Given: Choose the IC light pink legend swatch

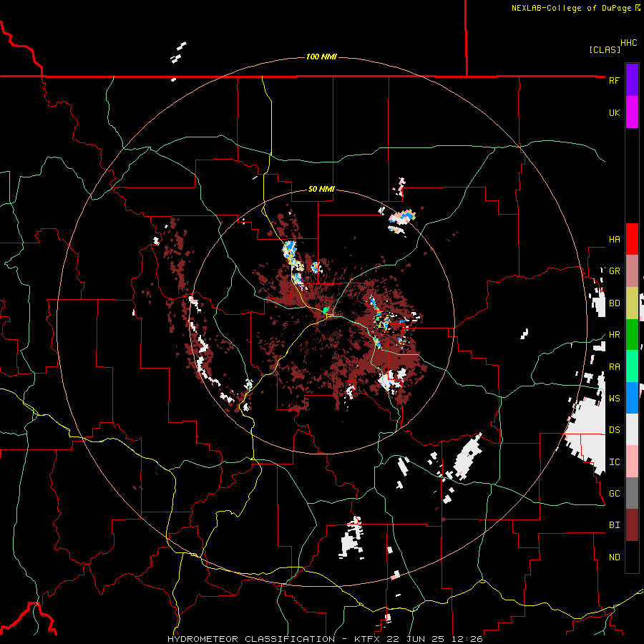Looking at the screenshot, I should pos(632,462).
